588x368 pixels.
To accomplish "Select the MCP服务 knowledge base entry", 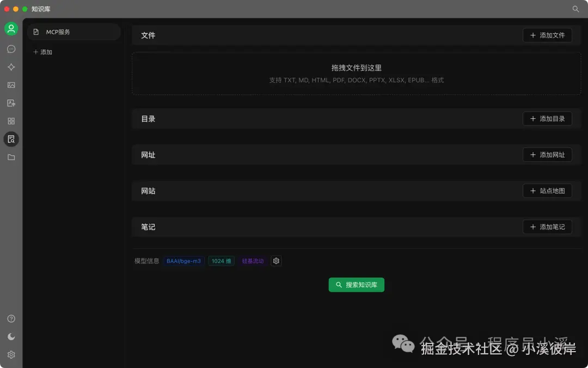I will point(74,32).
